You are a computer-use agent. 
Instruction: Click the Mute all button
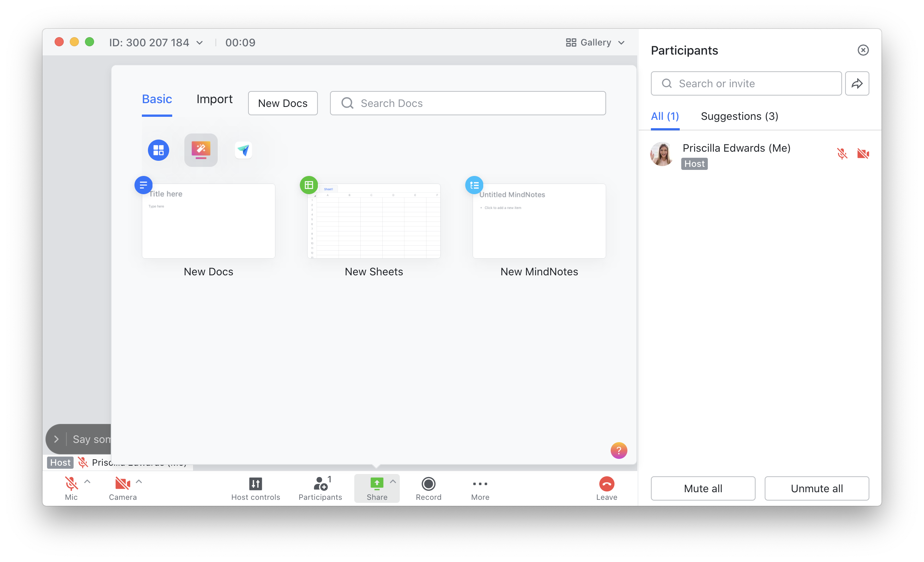click(702, 488)
